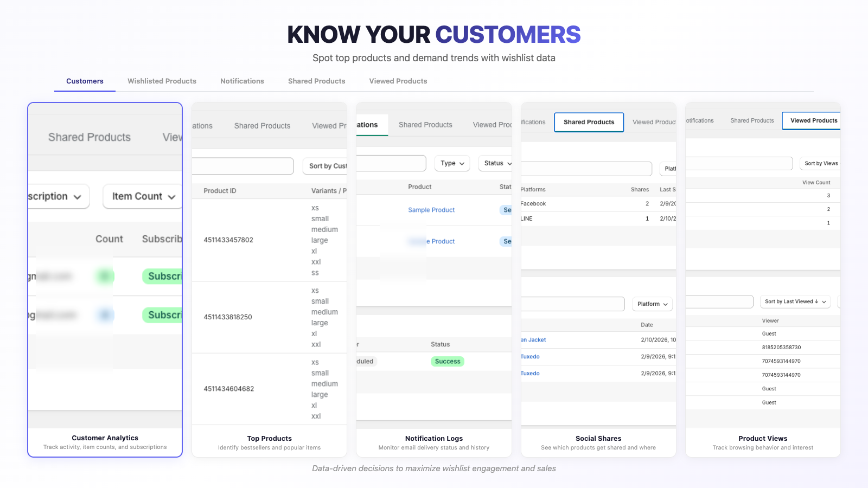Open the Item Count dropdown

(142, 196)
